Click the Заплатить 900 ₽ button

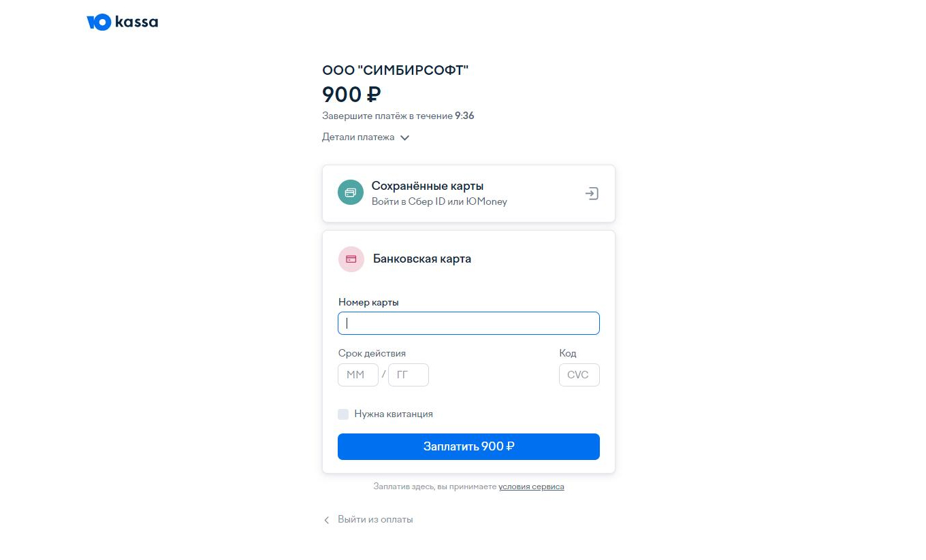(468, 446)
